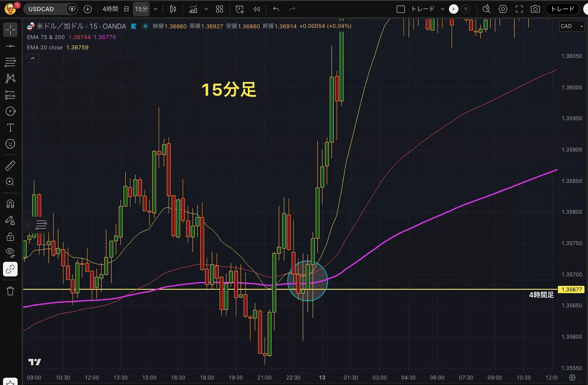The width and height of the screenshot is (588, 385).
Task: Select the 15分 timeframe
Action: click(141, 9)
